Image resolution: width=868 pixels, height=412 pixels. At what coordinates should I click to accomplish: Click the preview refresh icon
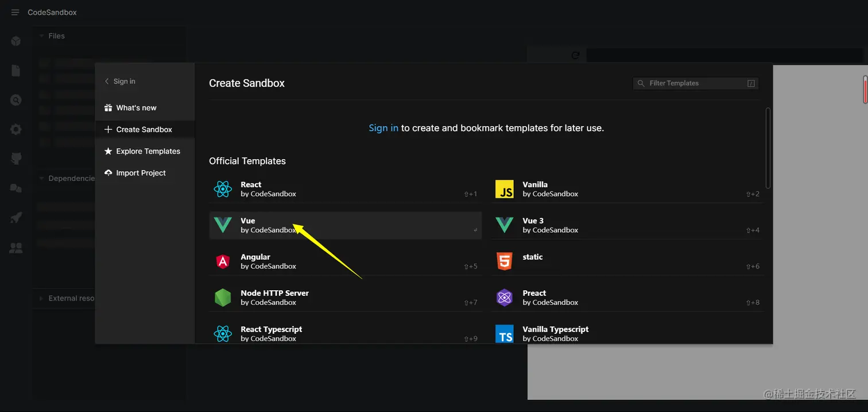[575, 56]
